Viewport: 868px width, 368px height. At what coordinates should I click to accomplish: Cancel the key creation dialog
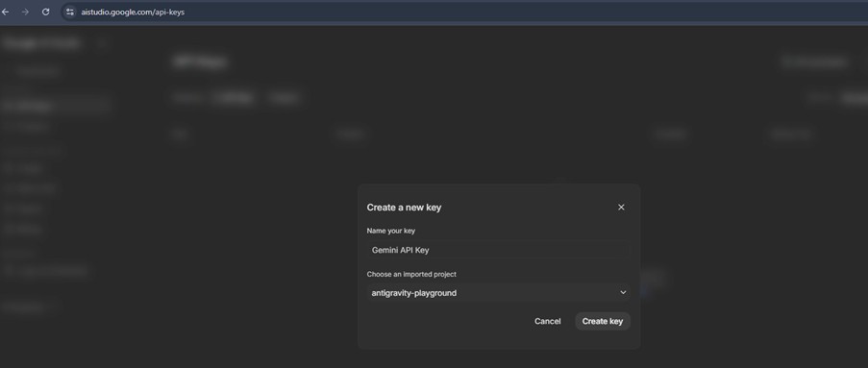[x=548, y=322]
